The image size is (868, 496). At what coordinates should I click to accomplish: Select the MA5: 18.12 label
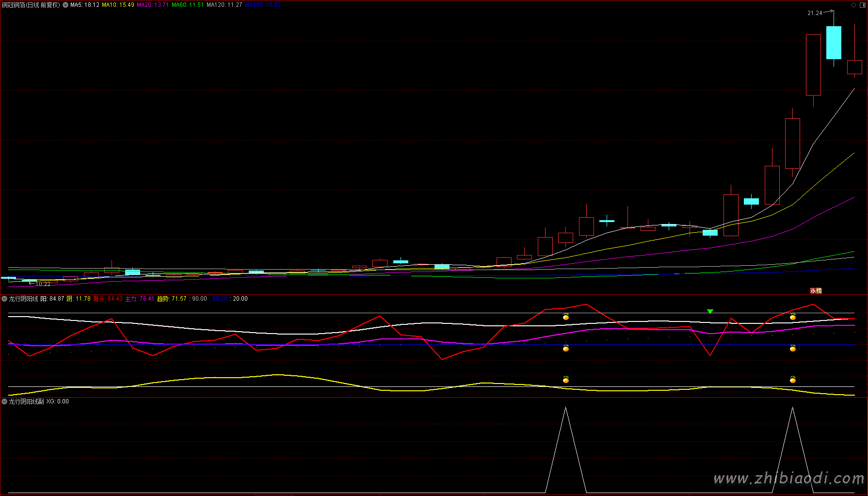pyautogui.click(x=85, y=5)
